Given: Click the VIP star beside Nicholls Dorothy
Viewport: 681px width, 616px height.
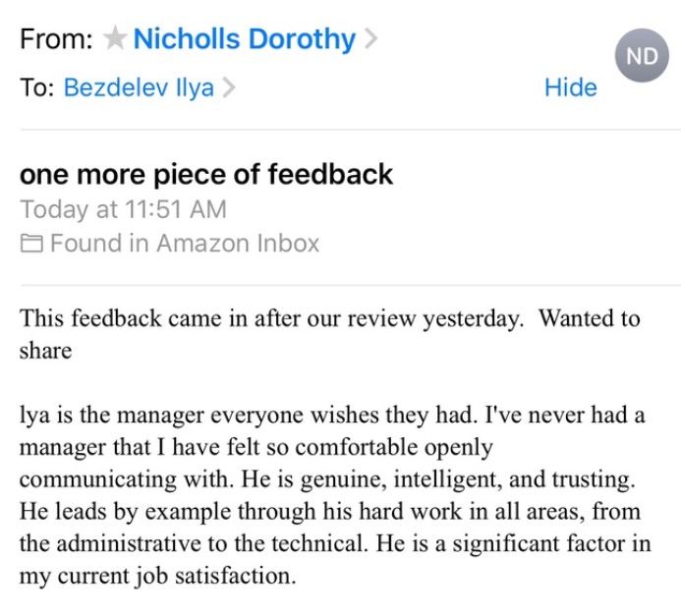Looking at the screenshot, I should (x=115, y=39).
